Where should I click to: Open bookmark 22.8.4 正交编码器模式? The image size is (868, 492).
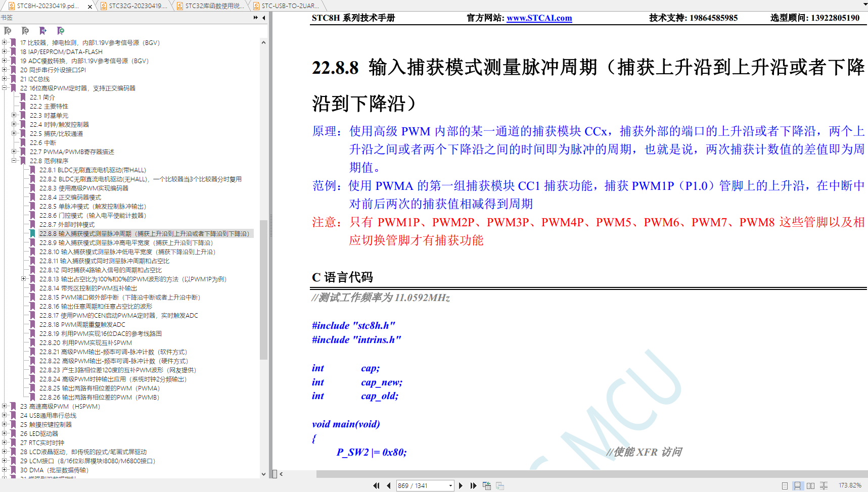pos(70,197)
